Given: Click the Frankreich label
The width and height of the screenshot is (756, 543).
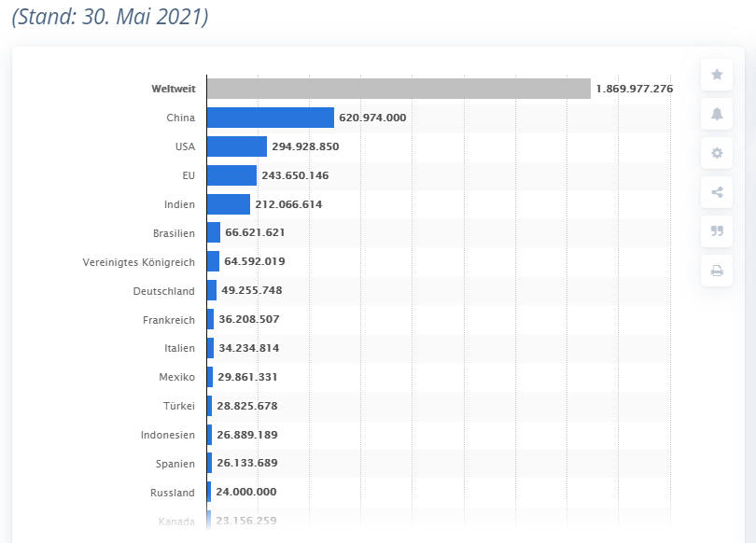Looking at the screenshot, I should pos(169,320).
